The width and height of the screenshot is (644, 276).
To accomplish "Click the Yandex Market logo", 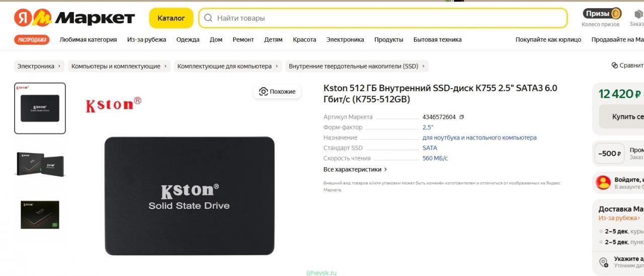I will [x=74, y=18].
